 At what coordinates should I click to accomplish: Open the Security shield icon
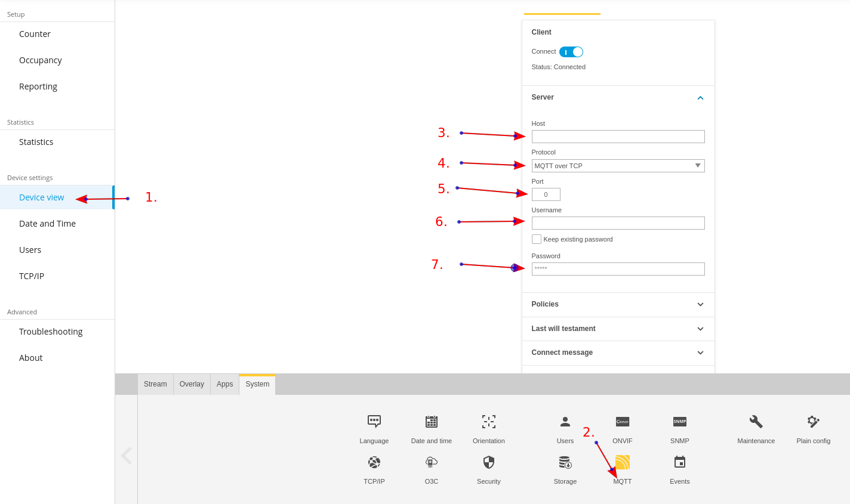489,462
